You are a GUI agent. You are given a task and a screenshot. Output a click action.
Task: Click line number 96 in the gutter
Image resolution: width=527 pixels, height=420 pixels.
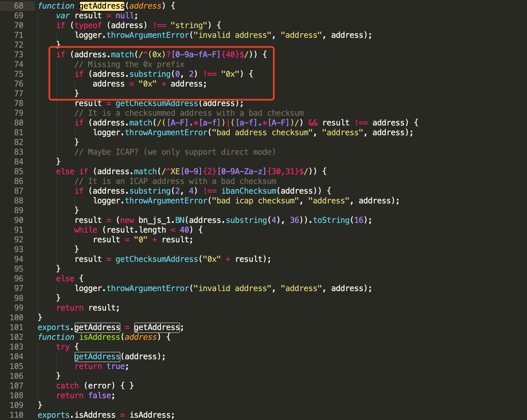[19, 278]
